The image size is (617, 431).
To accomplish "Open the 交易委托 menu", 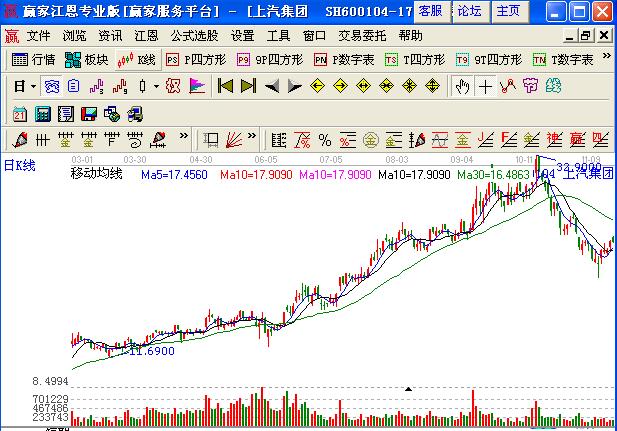I will pyautogui.click(x=362, y=35).
